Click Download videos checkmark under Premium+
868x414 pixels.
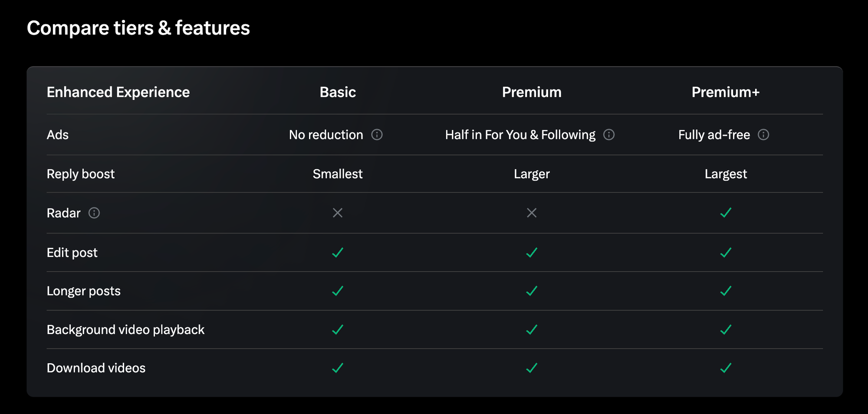(x=726, y=368)
